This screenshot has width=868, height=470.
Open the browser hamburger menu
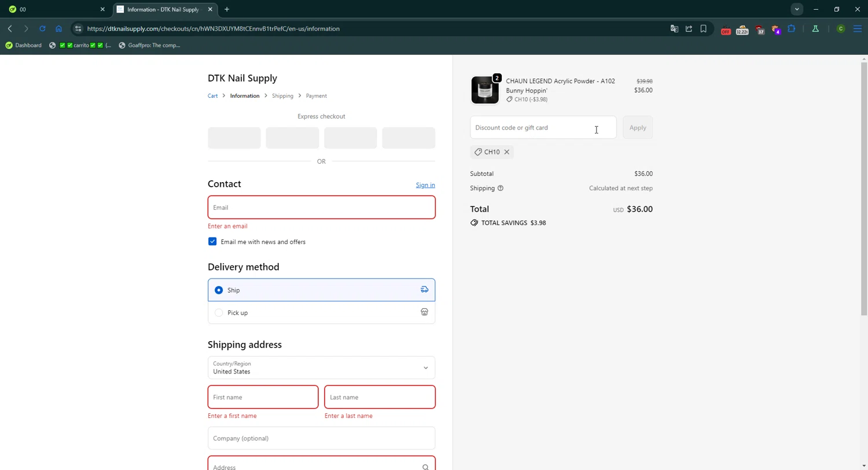[x=858, y=28]
